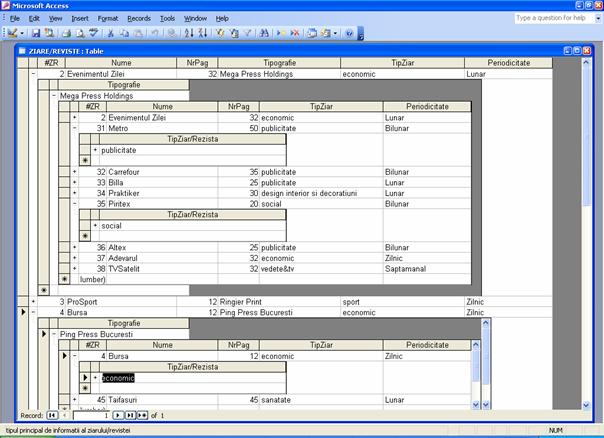Expand the ProSport record row
Screen dimensions: 604x438
tap(33, 301)
